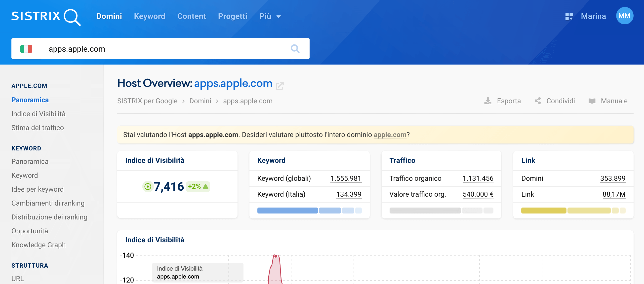Click the apps.apple.com chart legend entry
Image resolution: width=644 pixels, height=284 pixels.
tap(178, 277)
